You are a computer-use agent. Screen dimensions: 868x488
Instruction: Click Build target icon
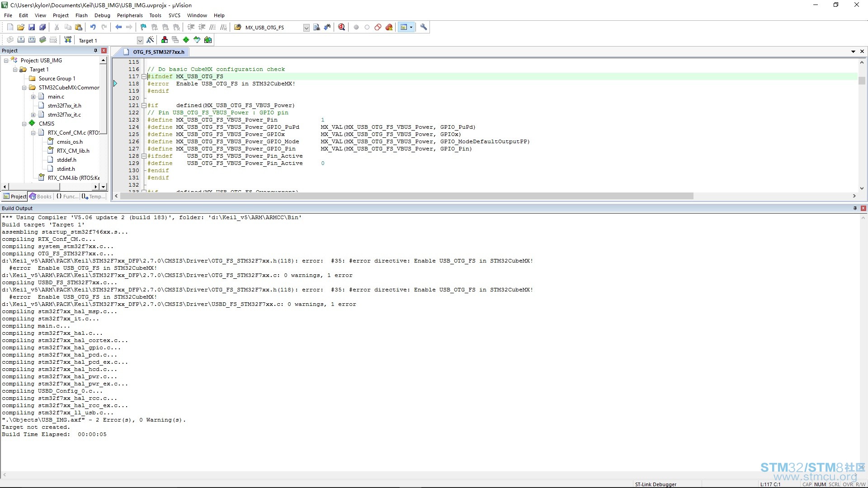click(x=21, y=40)
